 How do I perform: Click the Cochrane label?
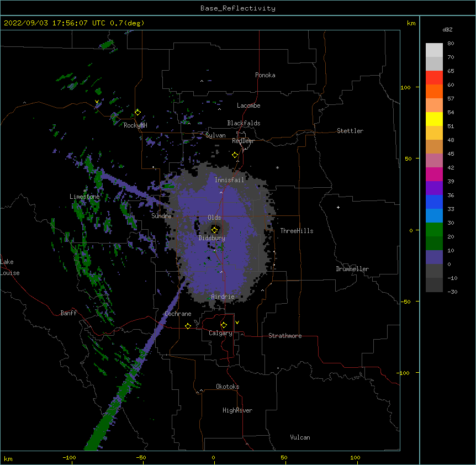point(178,314)
